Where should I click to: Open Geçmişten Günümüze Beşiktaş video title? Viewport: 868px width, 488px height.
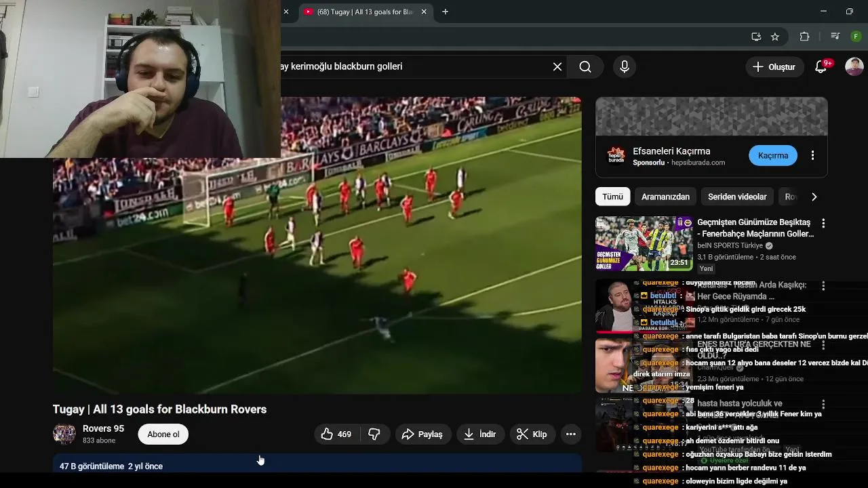[755, 228]
